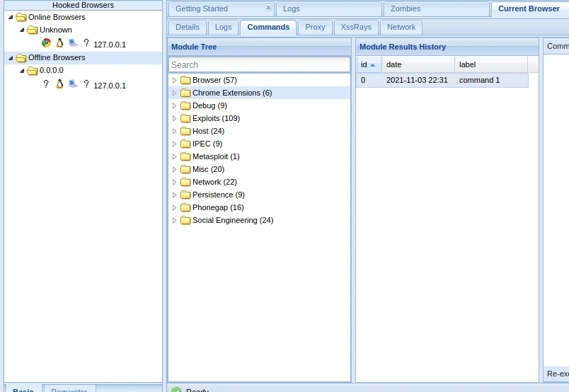
Task: Click the green Ready status icon
Action: (176, 390)
